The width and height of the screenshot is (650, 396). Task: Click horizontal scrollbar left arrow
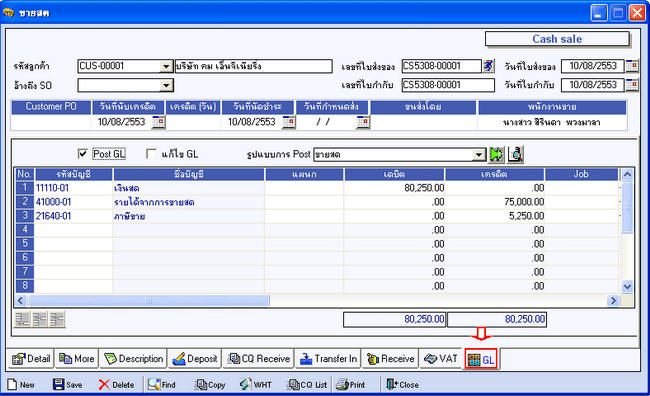[x=21, y=300]
